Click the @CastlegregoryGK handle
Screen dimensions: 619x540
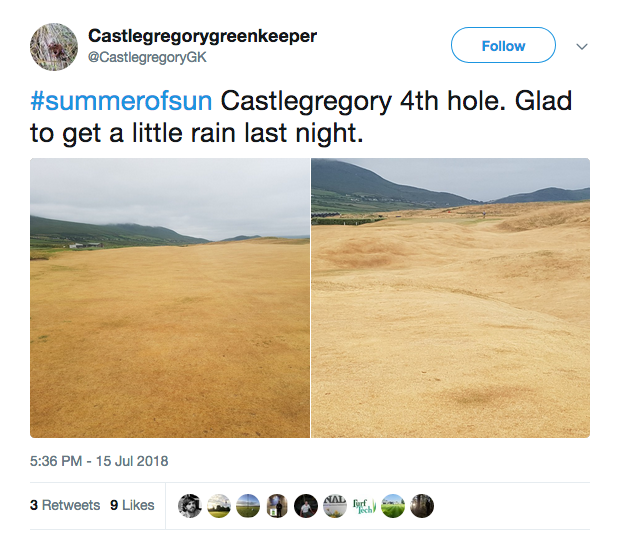pos(147,57)
